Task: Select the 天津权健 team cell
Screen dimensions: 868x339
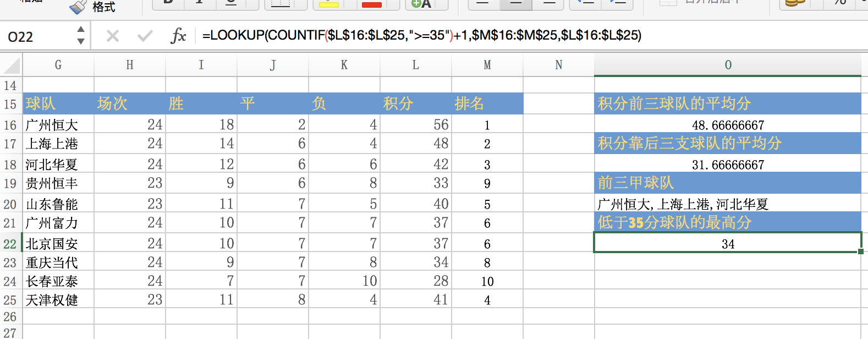Action: (58, 300)
